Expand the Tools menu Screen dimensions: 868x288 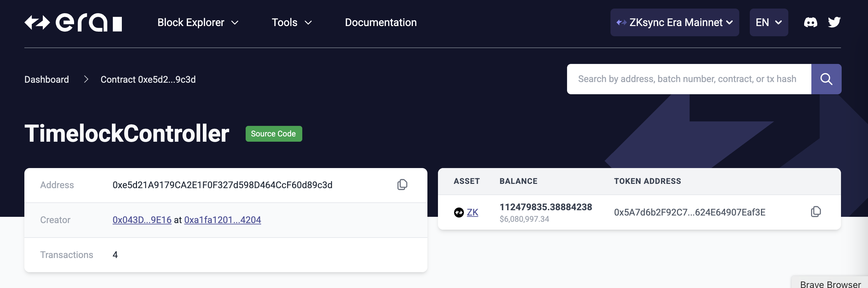click(x=292, y=23)
